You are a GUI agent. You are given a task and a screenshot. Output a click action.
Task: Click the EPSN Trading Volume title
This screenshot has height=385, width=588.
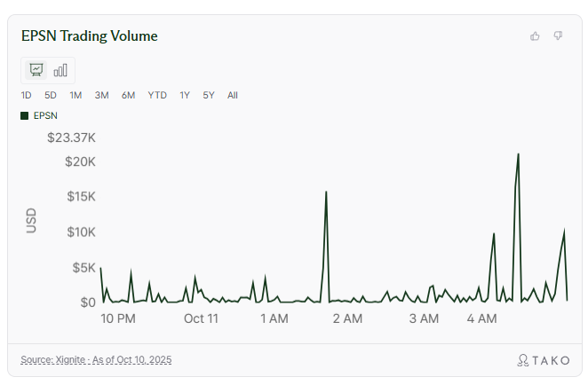point(89,36)
